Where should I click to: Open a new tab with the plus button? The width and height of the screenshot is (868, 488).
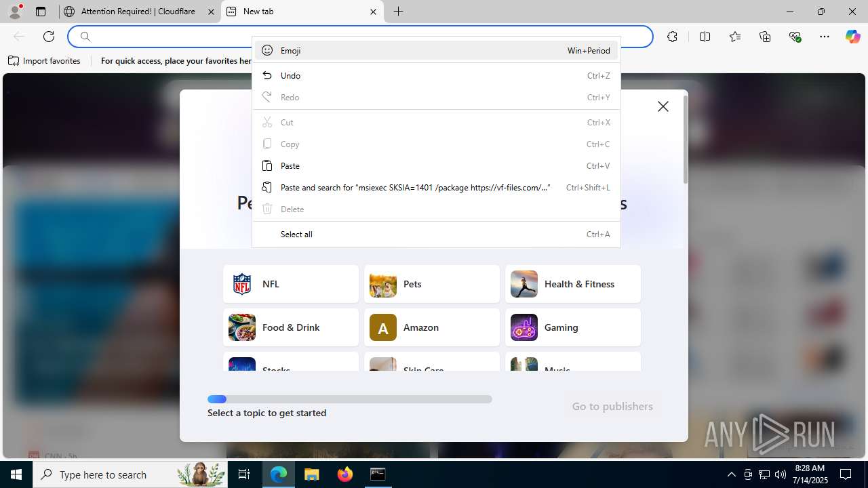398,12
